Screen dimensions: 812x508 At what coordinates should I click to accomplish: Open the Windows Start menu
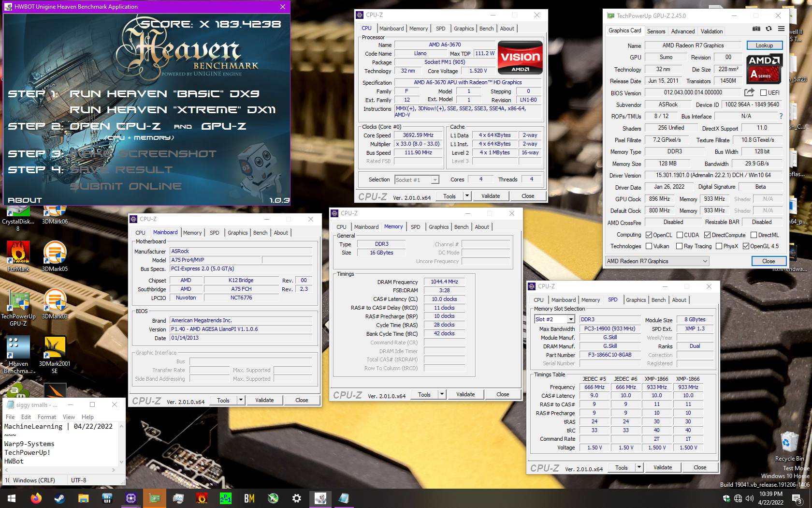point(12,498)
